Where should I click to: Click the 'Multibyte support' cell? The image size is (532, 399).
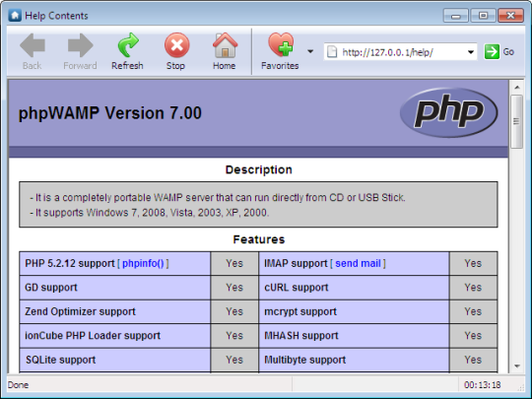(x=354, y=360)
